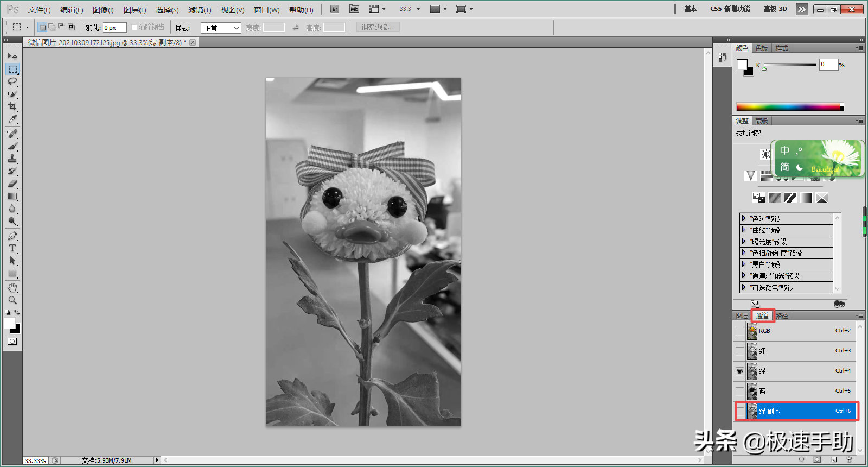This screenshot has width=868, height=467.
Task: Add a Gradient Map adjustment
Action: [x=806, y=198]
